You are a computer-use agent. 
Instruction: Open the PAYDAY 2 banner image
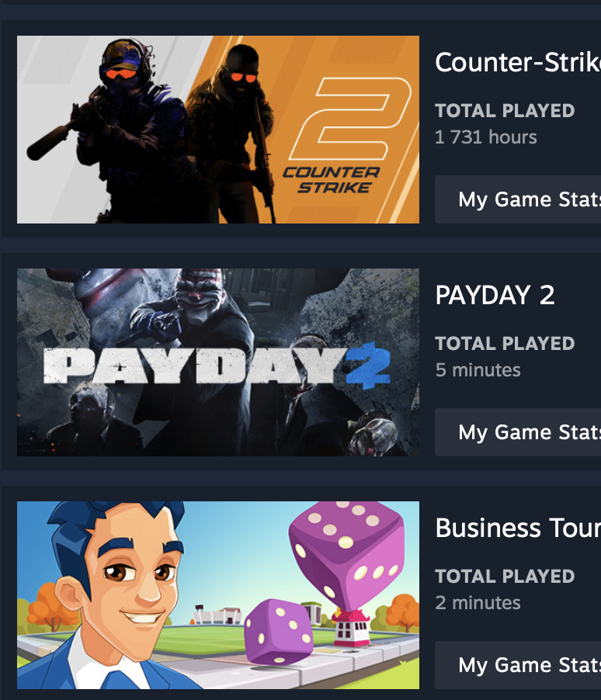coord(218,362)
